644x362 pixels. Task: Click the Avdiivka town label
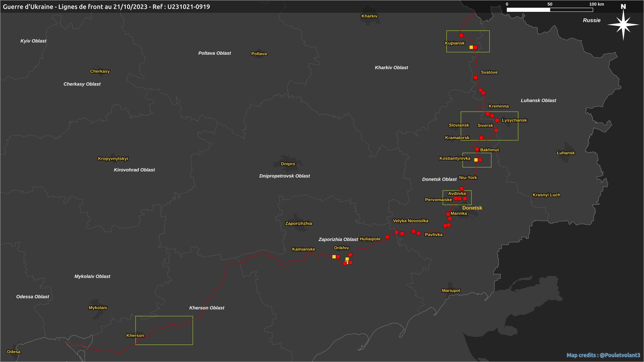click(x=457, y=194)
